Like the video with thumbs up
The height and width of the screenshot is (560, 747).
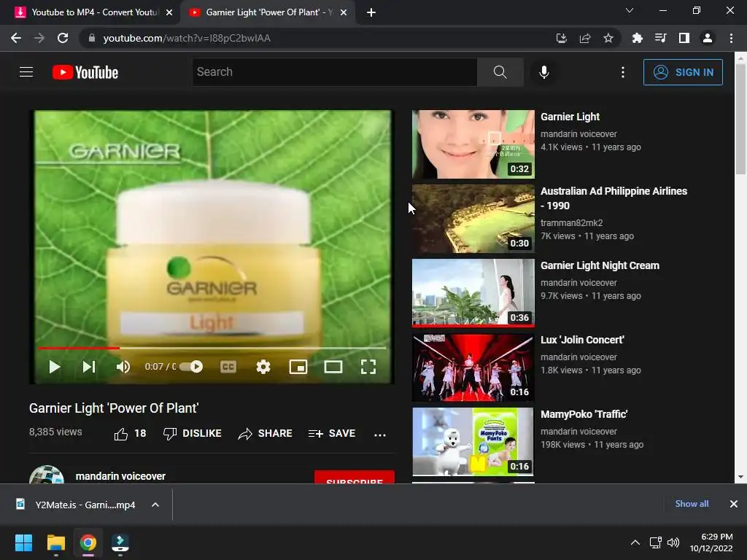coord(130,433)
